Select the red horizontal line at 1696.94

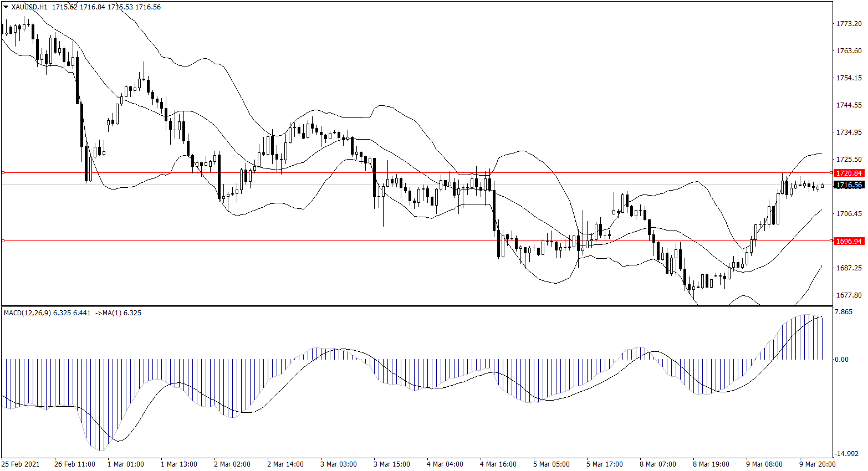pyautogui.click(x=388, y=241)
